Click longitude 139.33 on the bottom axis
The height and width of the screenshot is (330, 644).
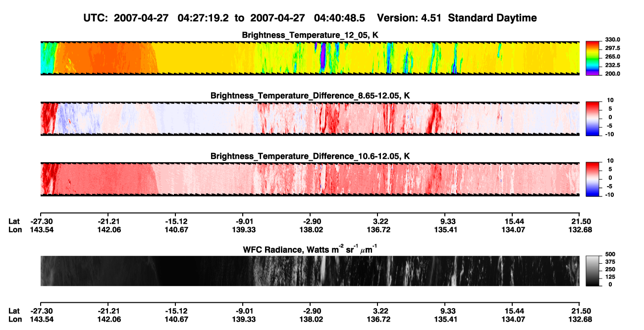click(x=244, y=319)
